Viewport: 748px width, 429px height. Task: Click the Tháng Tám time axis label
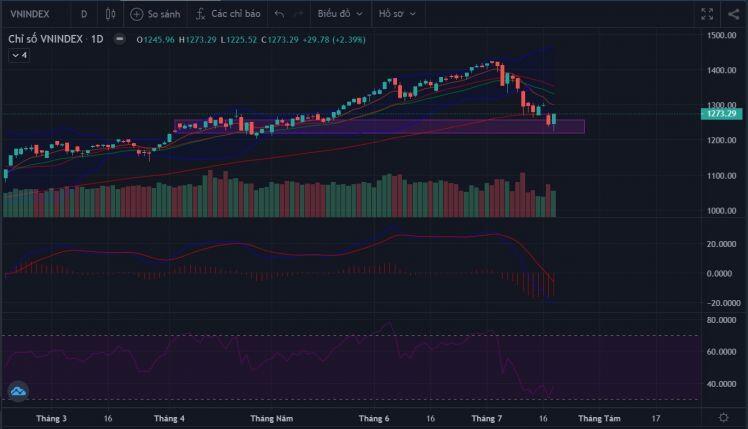pyautogui.click(x=599, y=419)
